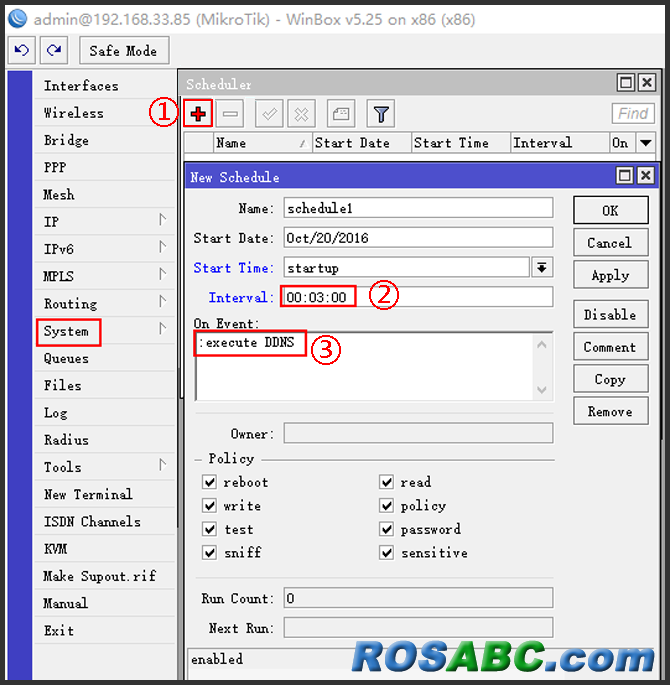The height and width of the screenshot is (685, 670).
Task: Toggle the sensitive policy checkbox
Action: 386,553
